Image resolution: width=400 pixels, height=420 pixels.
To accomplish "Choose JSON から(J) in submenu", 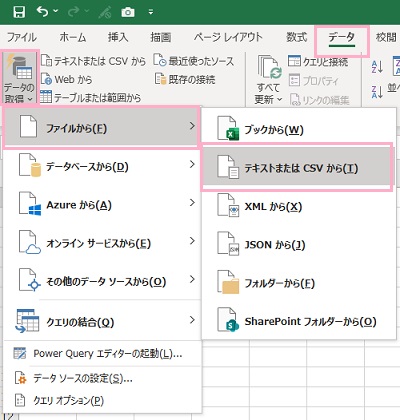I will [x=298, y=245].
